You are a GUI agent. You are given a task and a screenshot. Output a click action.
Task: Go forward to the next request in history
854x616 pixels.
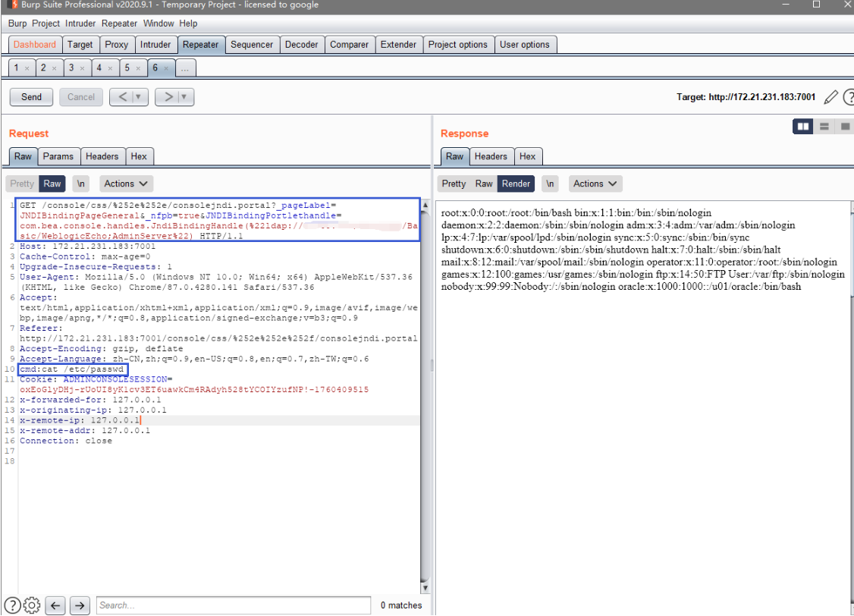[168, 97]
